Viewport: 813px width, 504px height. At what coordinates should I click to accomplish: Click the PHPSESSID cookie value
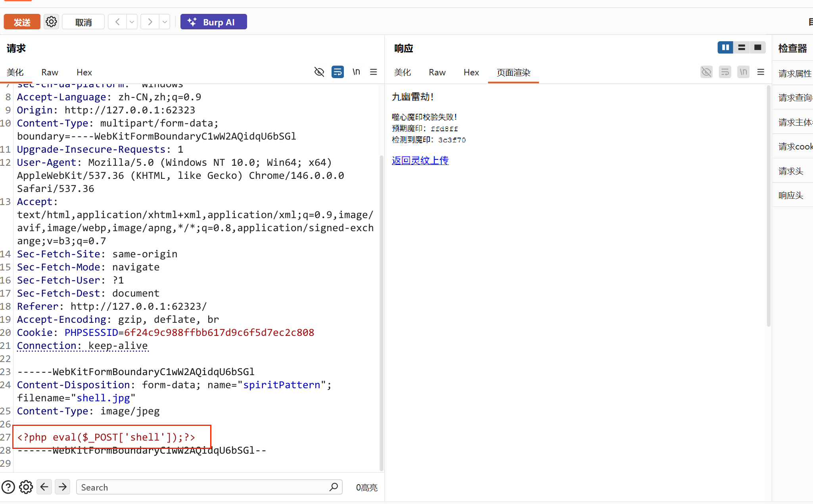click(x=219, y=332)
